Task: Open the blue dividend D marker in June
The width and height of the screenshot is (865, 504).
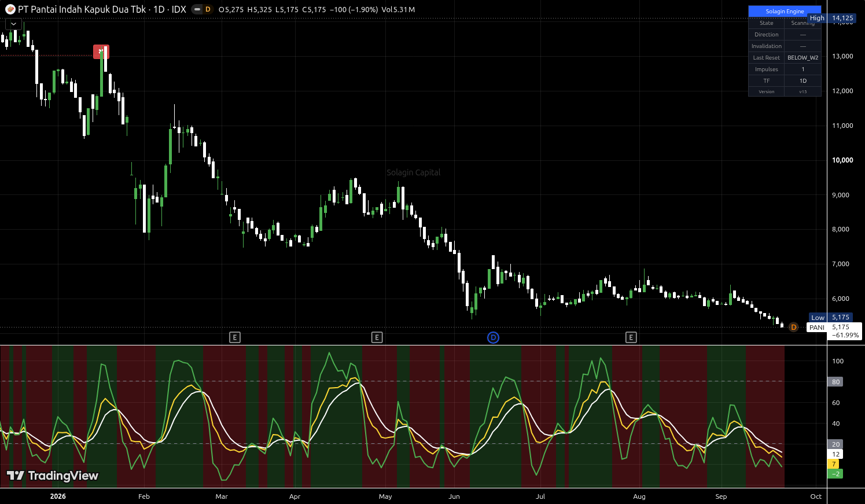Action: click(493, 337)
